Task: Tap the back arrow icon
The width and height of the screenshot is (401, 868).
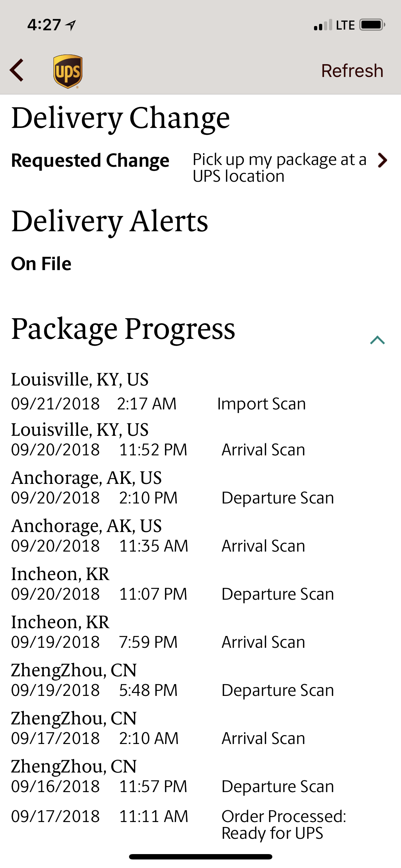Action: [x=17, y=70]
